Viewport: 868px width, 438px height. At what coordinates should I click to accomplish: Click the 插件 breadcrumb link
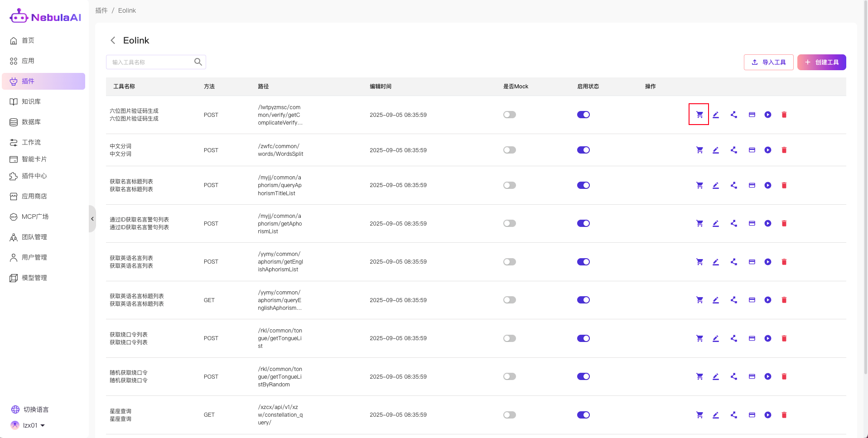click(101, 10)
